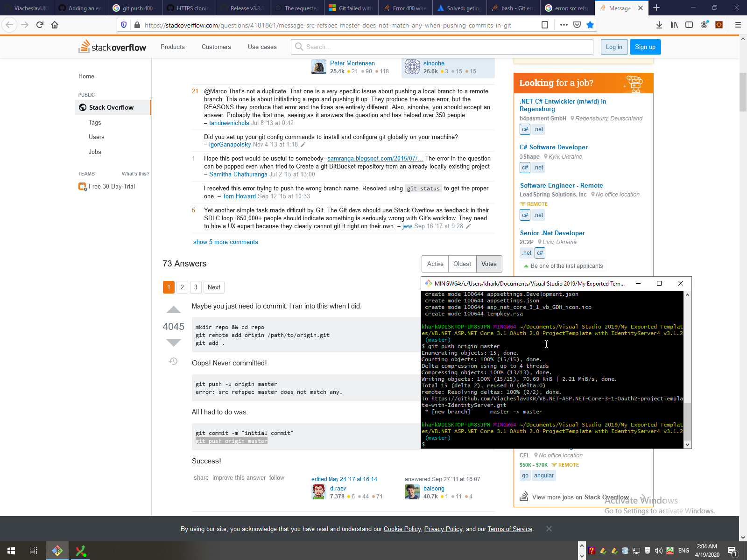Open the Firefox home page icon
This screenshot has width=747, height=560.
click(x=55, y=25)
